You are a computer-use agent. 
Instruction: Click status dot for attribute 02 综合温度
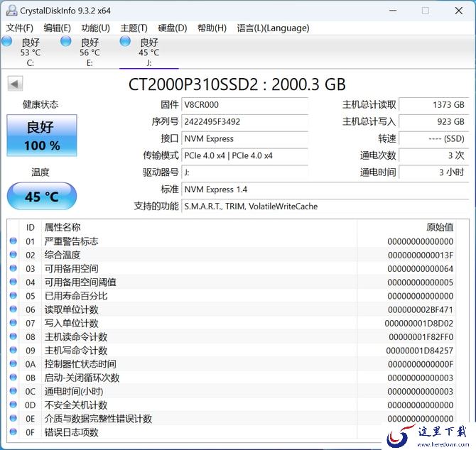(13, 254)
